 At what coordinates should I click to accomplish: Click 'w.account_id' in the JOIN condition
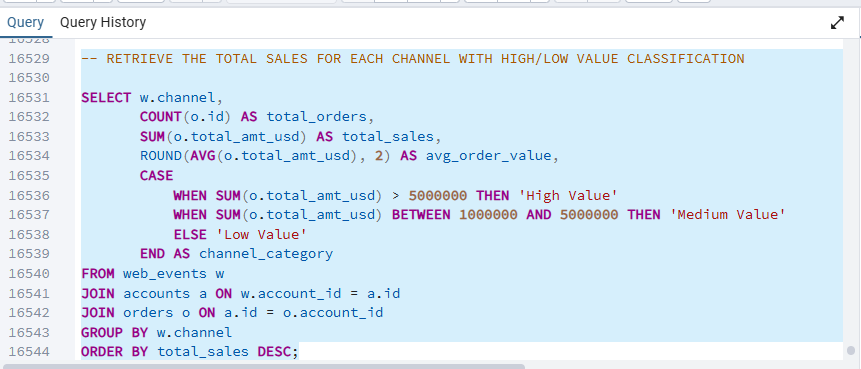[x=291, y=293]
